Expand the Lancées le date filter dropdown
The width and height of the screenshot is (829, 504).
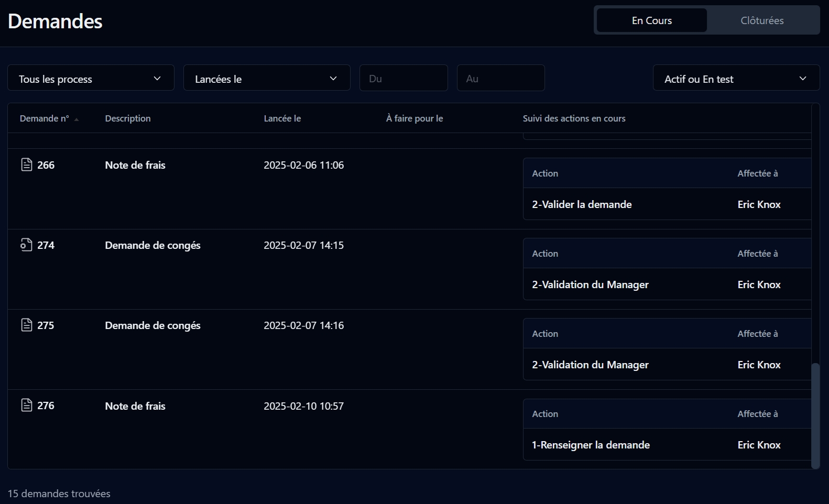pos(266,79)
